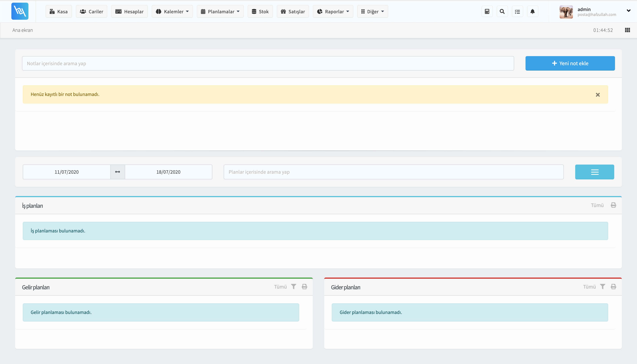This screenshot has height=364, width=637.
Task: Click the 'Yeni not ekle' button
Action: pyautogui.click(x=570, y=63)
